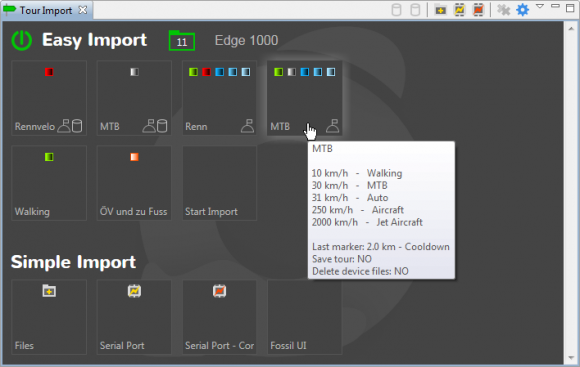The width and height of the screenshot is (580, 367).
Task: Click the database icon in the first MTB tile
Action: (x=162, y=126)
